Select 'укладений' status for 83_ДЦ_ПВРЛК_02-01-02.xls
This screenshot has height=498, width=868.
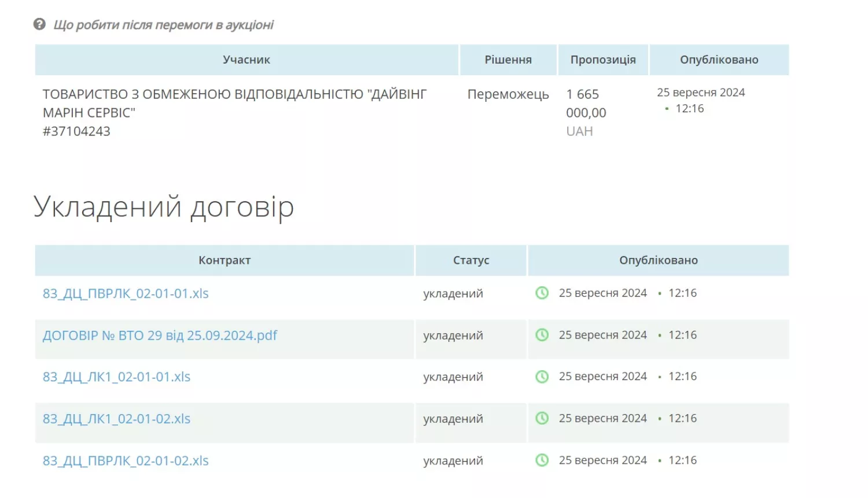click(x=453, y=461)
